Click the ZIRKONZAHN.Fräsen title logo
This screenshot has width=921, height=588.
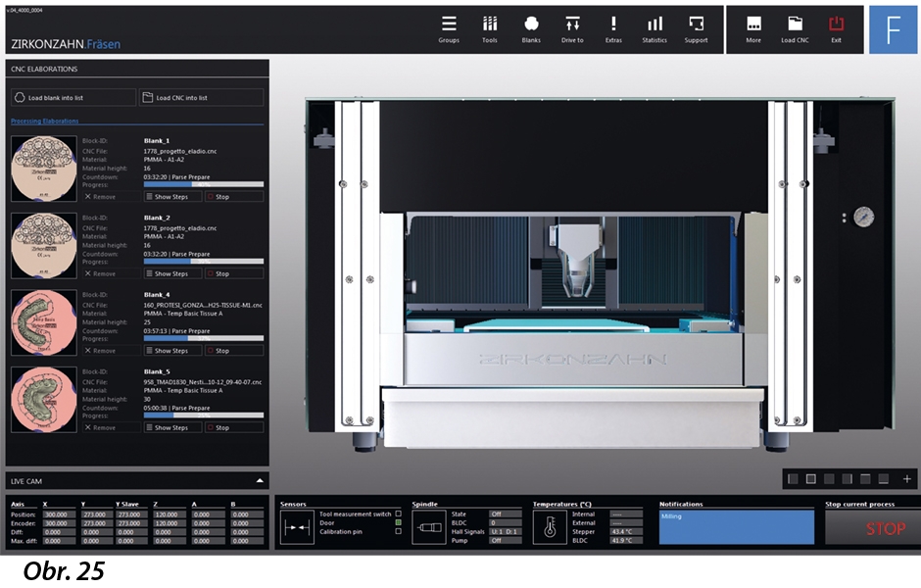pos(66,44)
